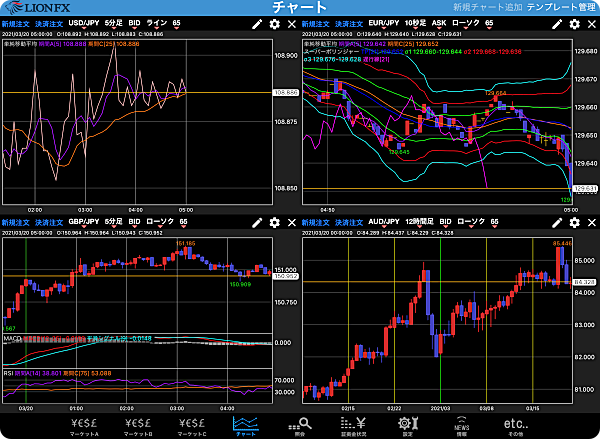Open 設定 gear-and-wrench icon
The image size is (600, 439).
click(x=408, y=426)
